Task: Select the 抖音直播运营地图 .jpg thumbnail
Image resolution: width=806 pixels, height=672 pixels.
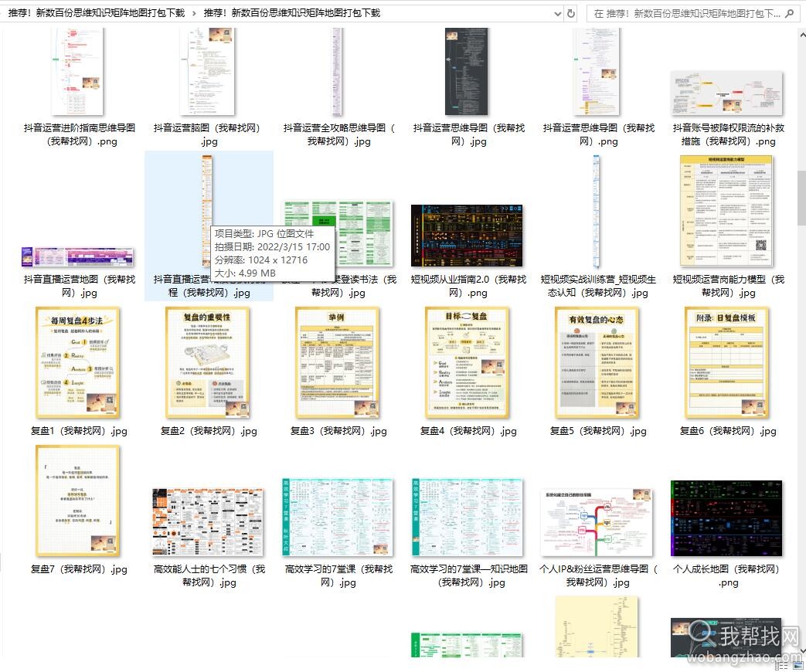Action: click(77, 257)
